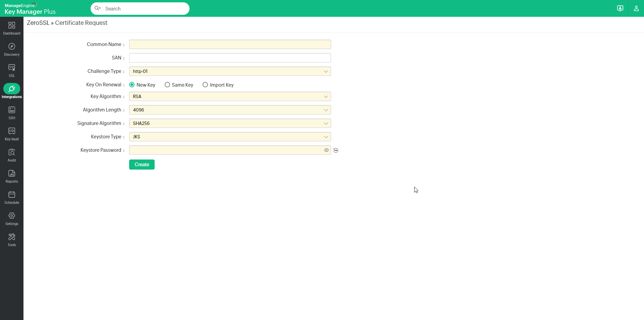Open the Key Algorithm dropdown showing RSA
Image resolution: width=644 pixels, height=320 pixels.
coord(230,96)
